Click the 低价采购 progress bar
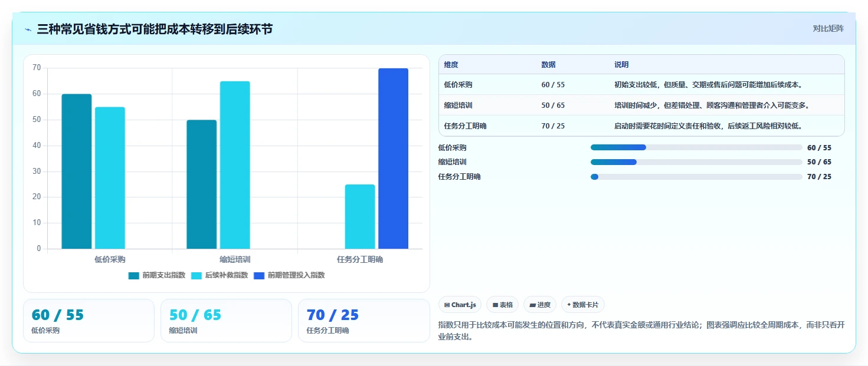 (696, 147)
